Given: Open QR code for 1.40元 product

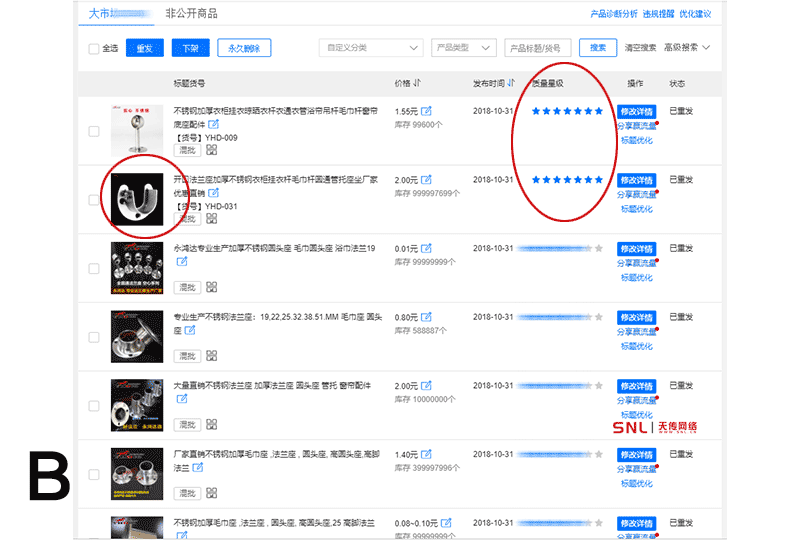Looking at the screenshot, I should point(212,493).
